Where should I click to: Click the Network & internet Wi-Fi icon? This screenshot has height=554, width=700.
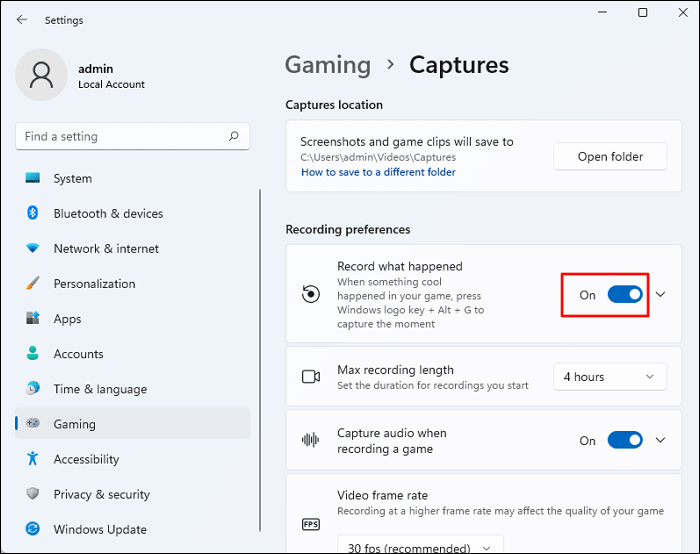click(33, 248)
